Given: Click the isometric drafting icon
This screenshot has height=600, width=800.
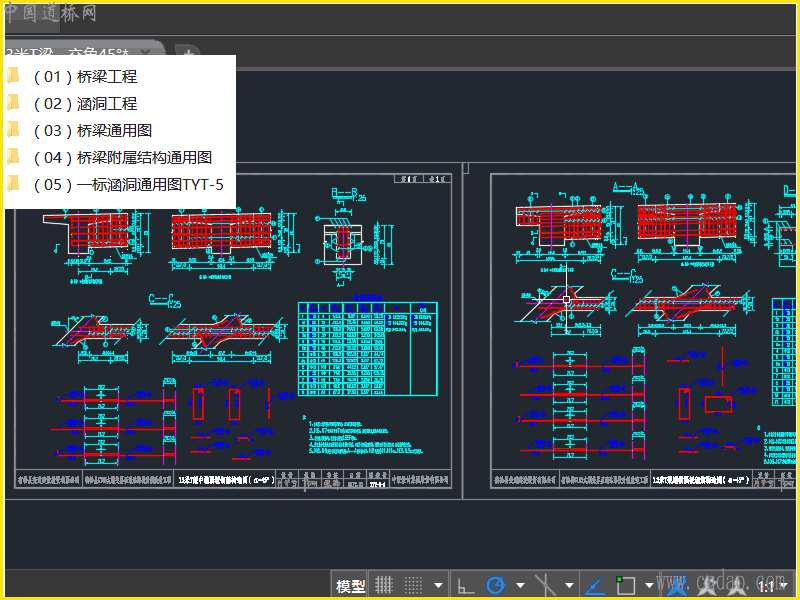Looking at the screenshot, I should (x=545, y=586).
